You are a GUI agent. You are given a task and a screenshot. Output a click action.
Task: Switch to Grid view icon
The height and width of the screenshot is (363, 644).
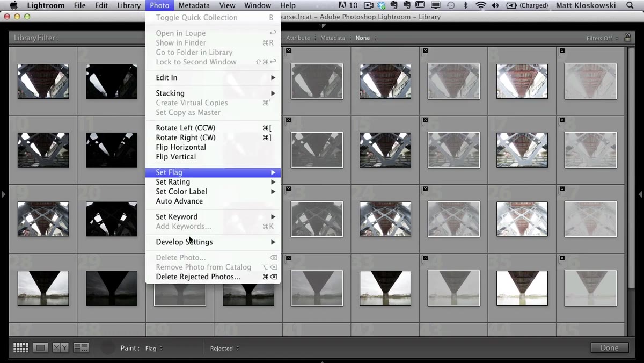(20, 348)
